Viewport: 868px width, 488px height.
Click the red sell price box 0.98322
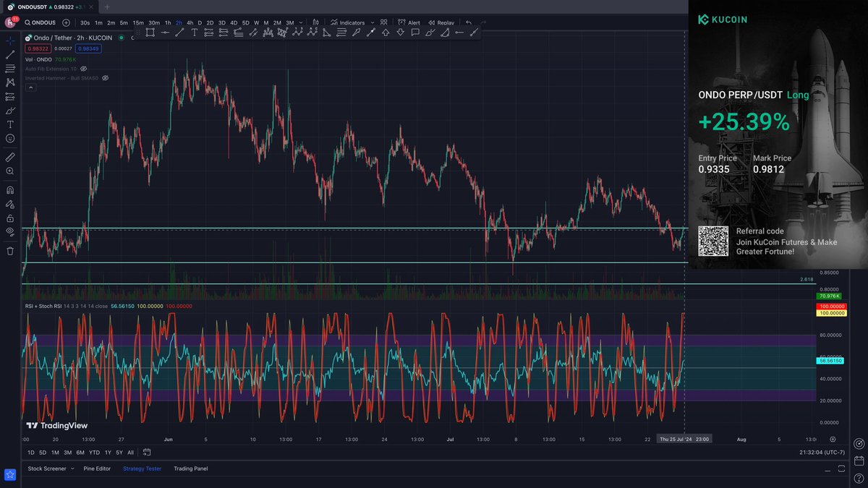(38, 48)
